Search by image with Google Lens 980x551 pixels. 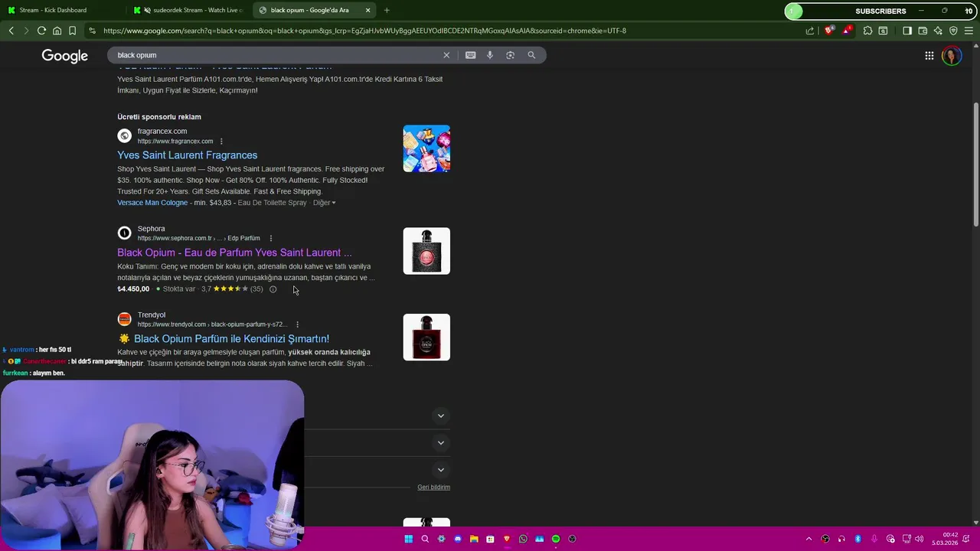[x=510, y=55]
